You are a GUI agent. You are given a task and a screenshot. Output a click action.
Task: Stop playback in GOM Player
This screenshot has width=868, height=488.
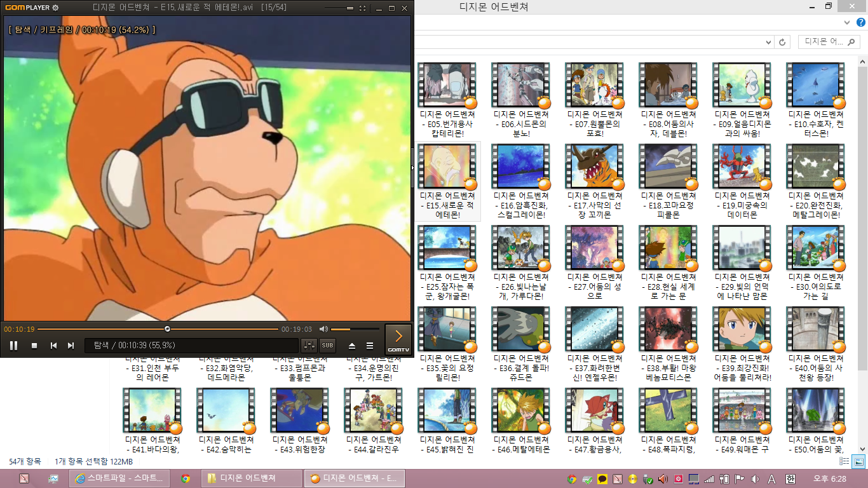click(x=34, y=346)
